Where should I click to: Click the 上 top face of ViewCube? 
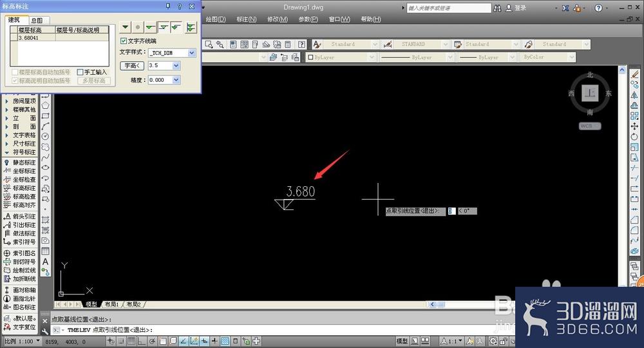click(x=590, y=93)
